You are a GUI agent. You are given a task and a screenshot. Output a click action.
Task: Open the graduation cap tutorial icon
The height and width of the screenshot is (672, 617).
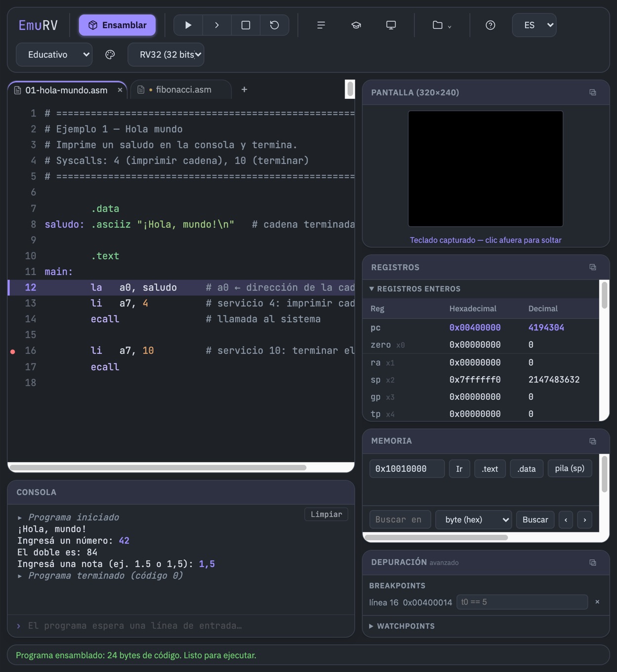pos(356,25)
